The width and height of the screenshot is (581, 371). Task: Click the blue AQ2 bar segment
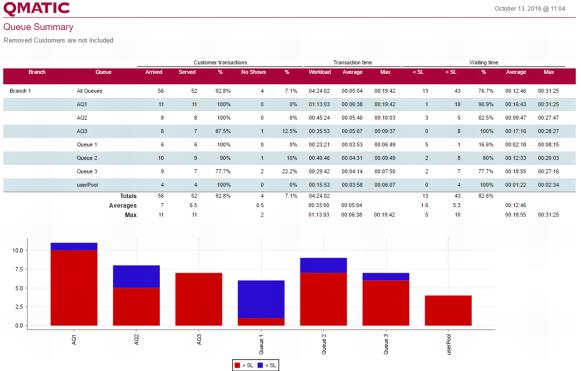(136, 276)
